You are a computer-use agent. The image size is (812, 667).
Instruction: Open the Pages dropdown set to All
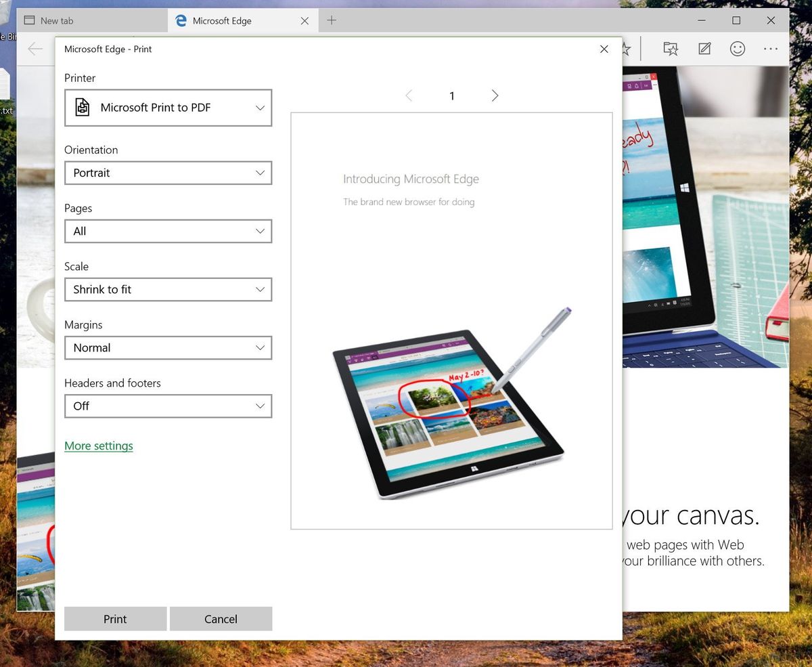(168, 231)
